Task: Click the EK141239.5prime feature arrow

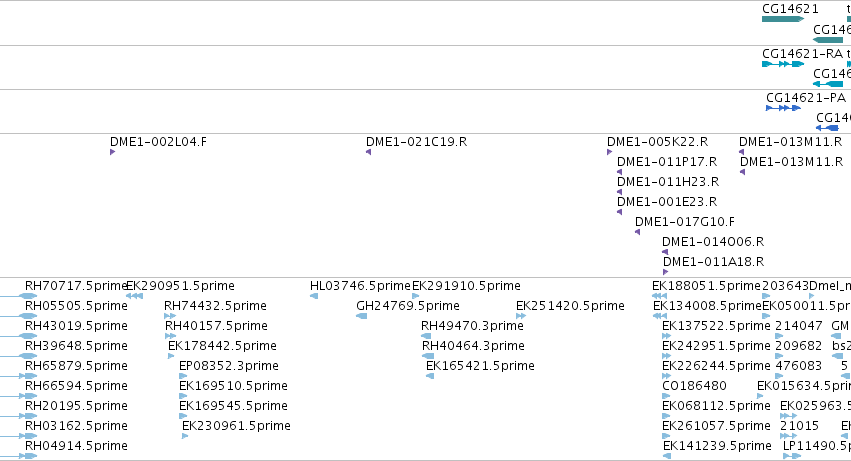Action: (667, 456)
